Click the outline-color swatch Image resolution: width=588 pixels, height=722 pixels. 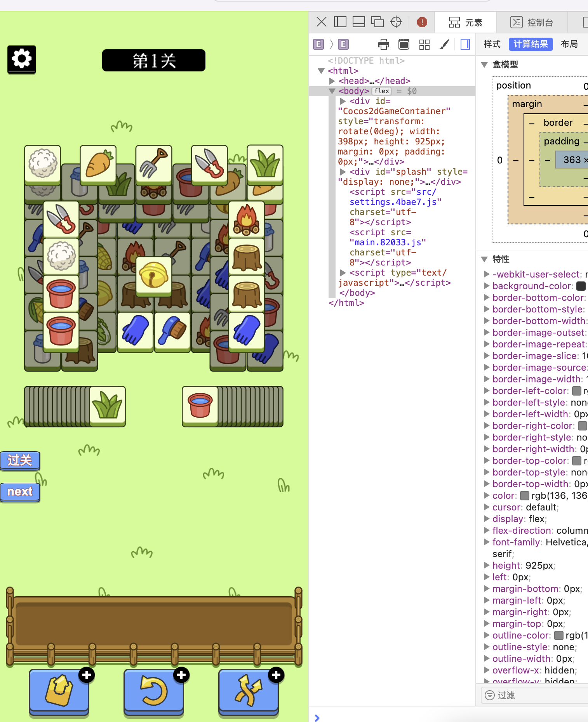[559, 635]
